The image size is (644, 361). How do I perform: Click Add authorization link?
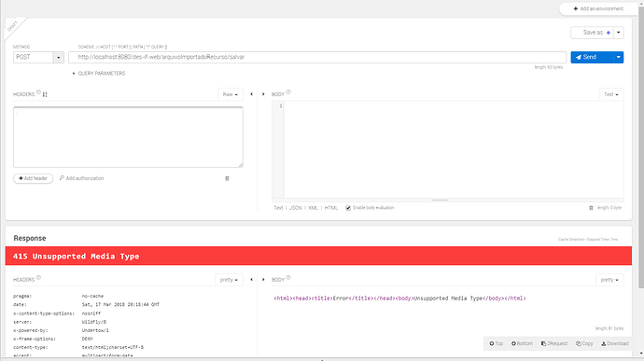point(82,178)
